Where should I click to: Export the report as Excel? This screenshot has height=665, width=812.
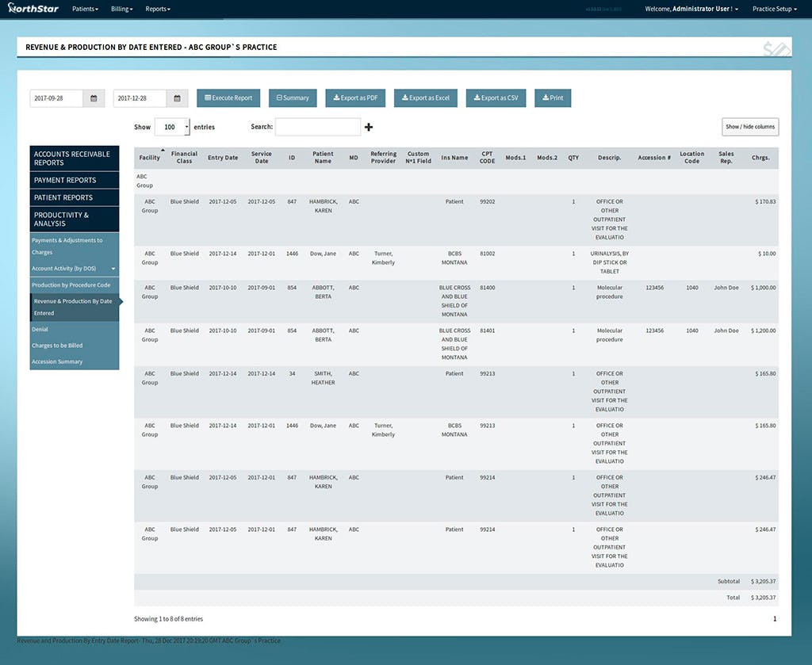coord(425,97)
